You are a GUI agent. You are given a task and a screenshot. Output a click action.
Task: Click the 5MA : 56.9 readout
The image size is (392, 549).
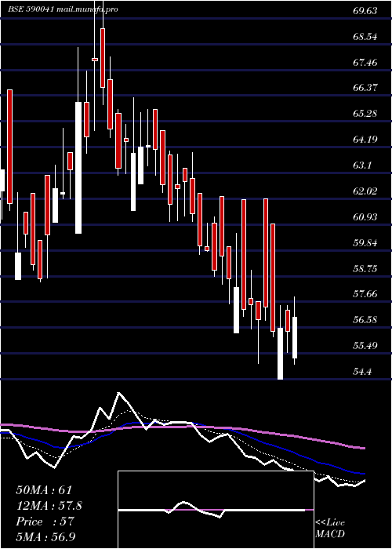pyautogui.click(x=46, y=536)
